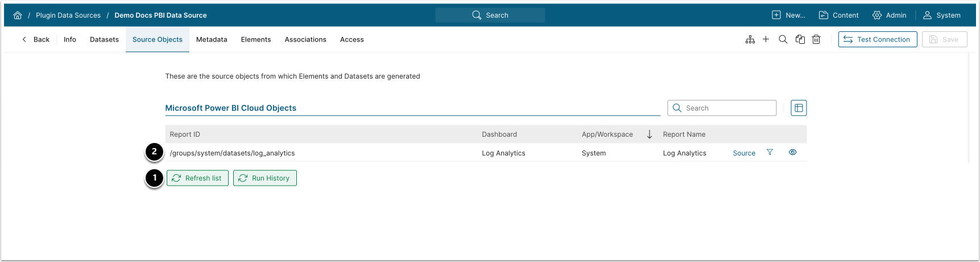The image size is (980, 262).
Task: Delete data source using trash icon
Action: tap(816, 39)
